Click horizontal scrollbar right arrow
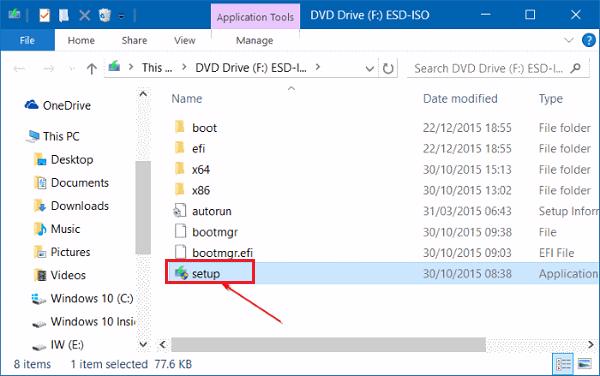Screen dimensions: 600x376 (590, 345)
